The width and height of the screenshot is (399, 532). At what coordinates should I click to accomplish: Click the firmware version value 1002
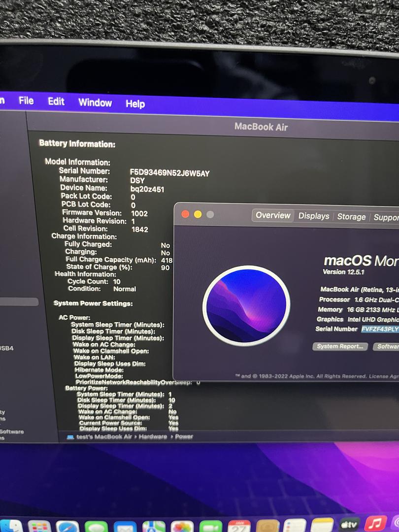pos(139,214)
